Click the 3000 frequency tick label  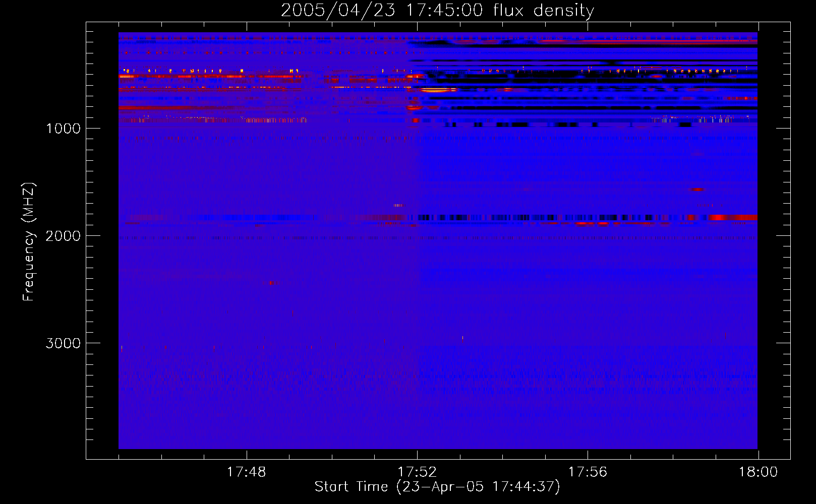[64, 343]
